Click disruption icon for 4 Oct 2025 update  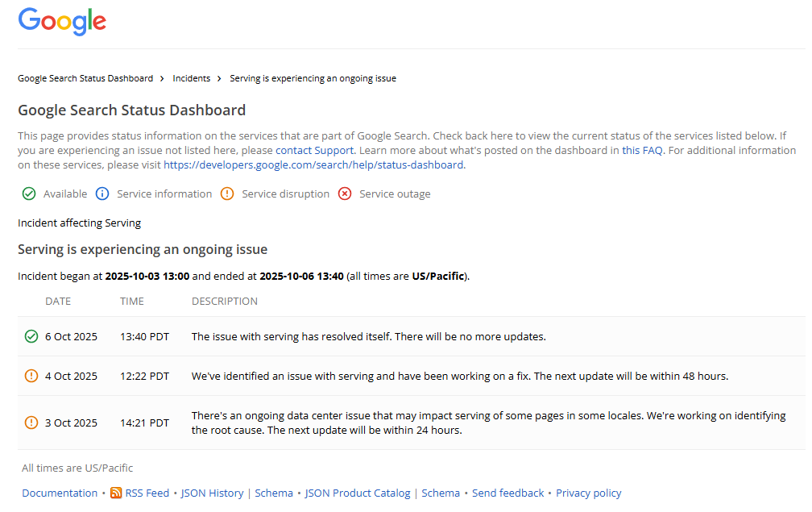pos(31,376)
